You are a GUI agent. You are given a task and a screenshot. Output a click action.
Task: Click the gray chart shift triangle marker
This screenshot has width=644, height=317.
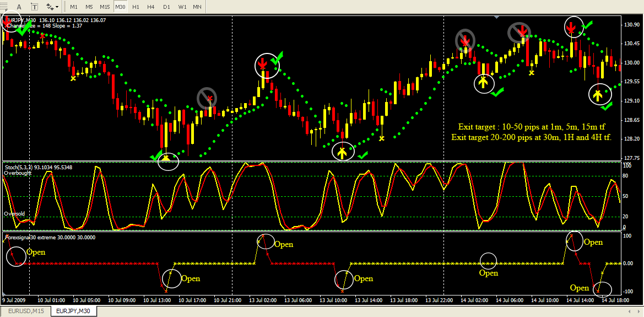(498, 17)
